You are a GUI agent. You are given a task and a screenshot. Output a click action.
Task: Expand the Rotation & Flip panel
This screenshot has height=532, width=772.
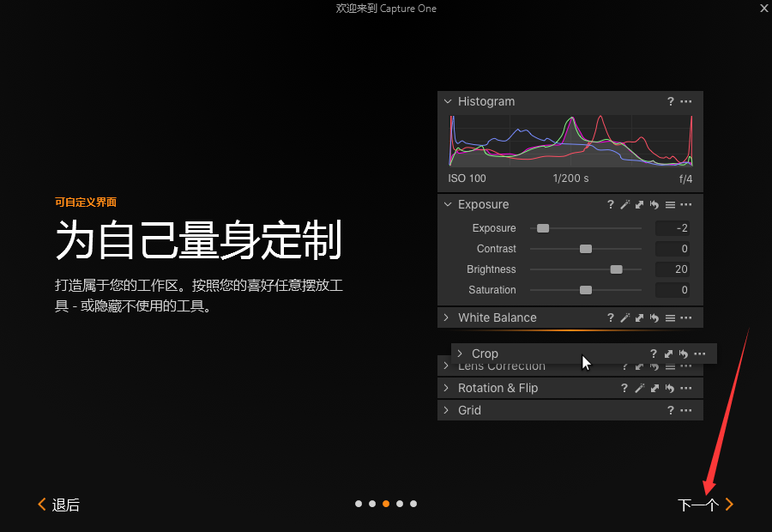(446, 388)
